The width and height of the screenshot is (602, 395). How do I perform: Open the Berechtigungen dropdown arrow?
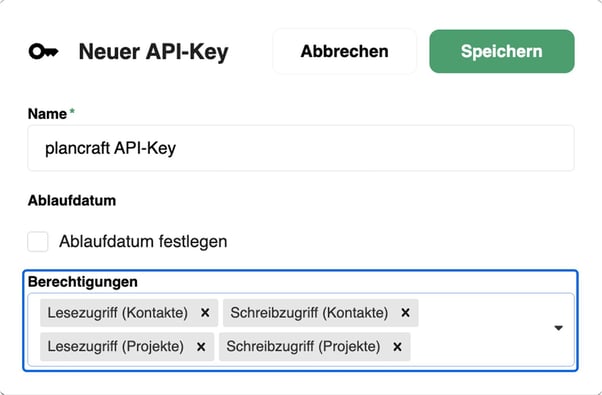click(559, 328)
